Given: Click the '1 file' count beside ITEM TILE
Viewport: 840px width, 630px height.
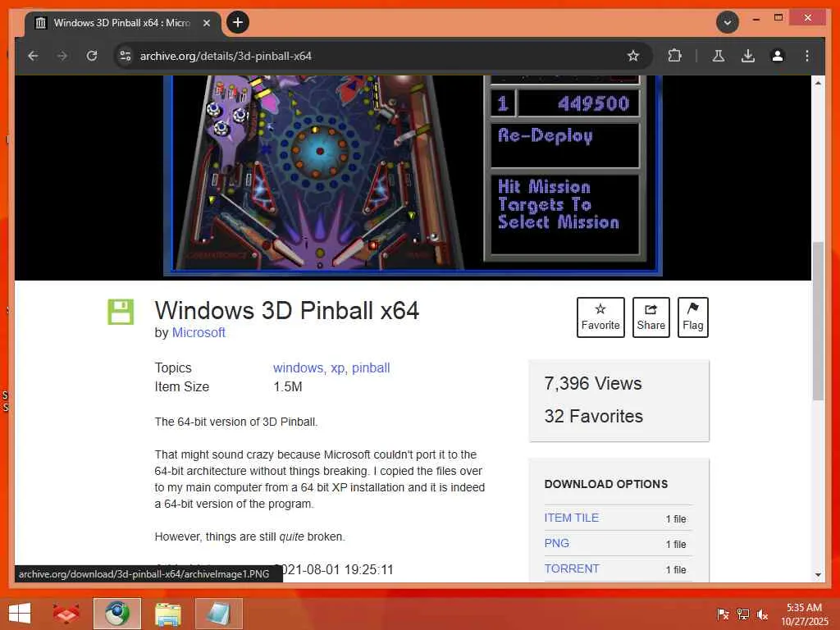Looking at the screenshot, I should point(676,519).
